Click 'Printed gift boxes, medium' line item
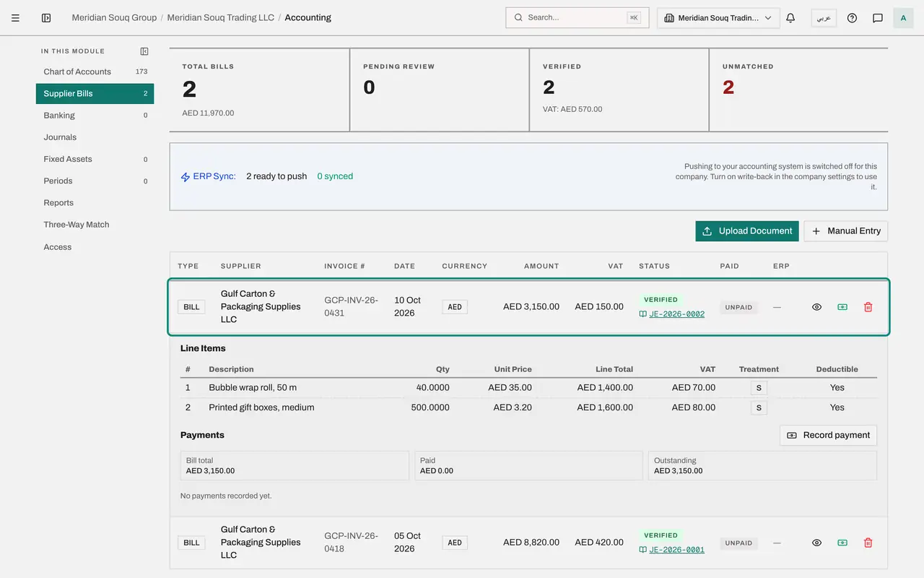 pos(261,407)
